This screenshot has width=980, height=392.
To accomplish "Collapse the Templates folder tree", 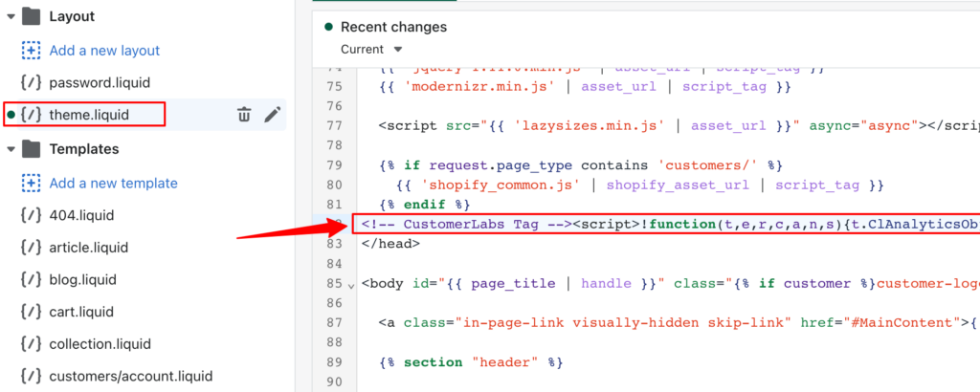I will click(x=10, y=150).
